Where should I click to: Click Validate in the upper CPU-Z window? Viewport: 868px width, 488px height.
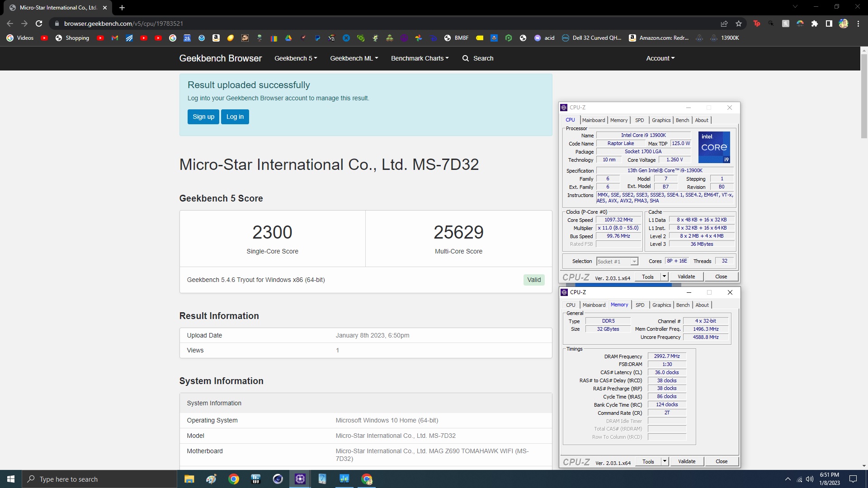(x=686, y=277)
